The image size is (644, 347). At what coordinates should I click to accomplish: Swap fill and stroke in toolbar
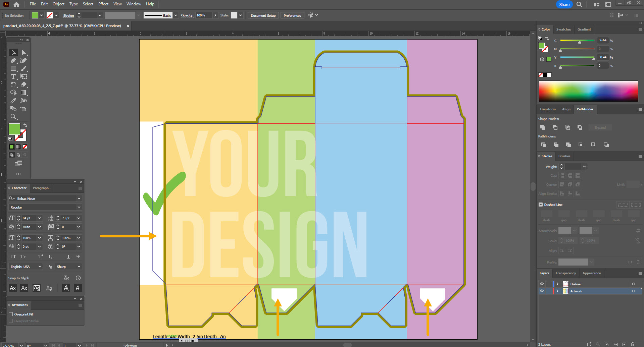[x=25, y=125]
